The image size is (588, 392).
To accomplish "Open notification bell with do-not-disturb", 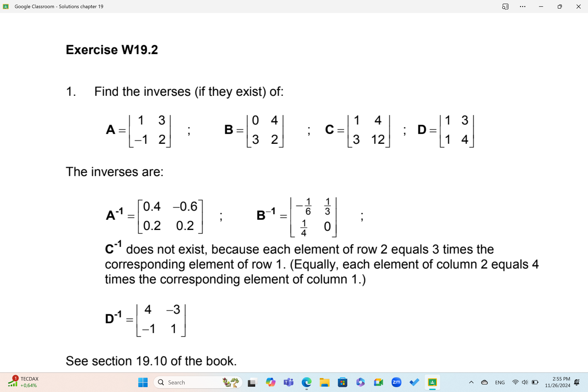I will (x=577, y=382).
